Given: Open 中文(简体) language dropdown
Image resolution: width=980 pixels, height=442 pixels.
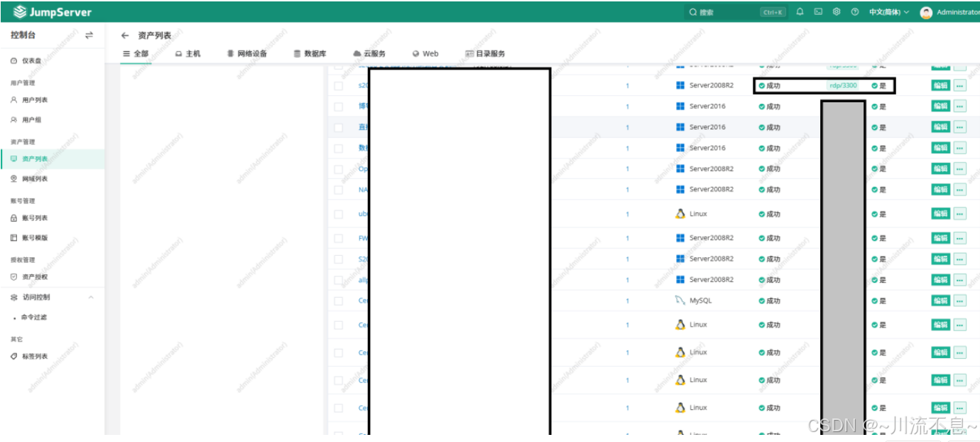Looking at the screenshot, I should click(x=889, y=12).
